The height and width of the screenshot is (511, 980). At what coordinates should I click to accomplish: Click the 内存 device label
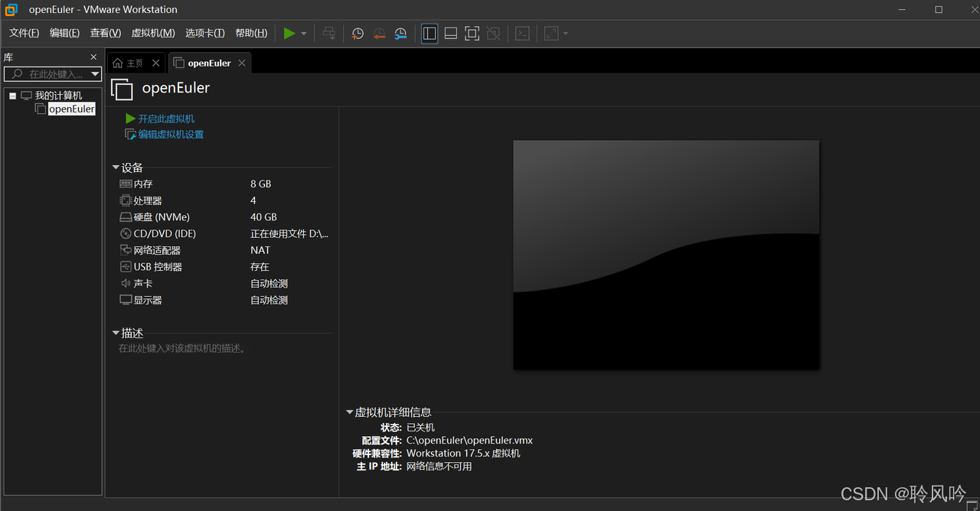pos(143,184)
